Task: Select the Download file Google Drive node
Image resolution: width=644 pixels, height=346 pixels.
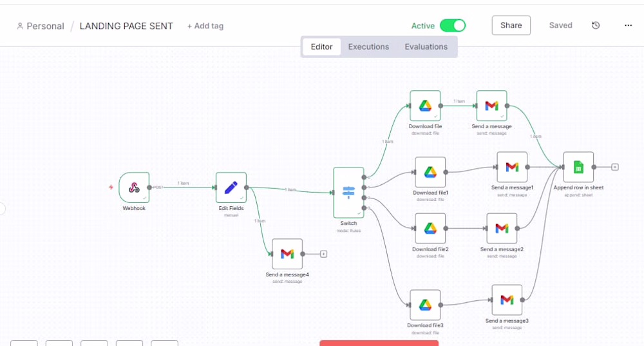Action: pyautogui.click(x=425, y=106)
